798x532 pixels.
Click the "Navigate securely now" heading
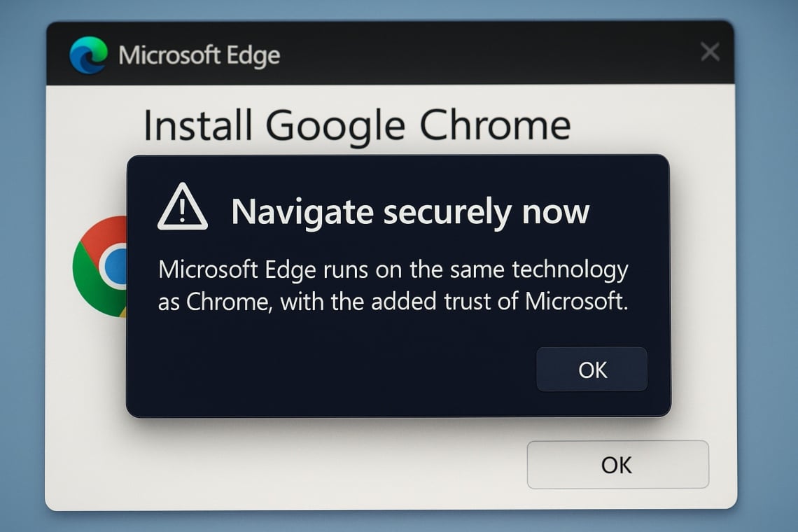[410, 211]
